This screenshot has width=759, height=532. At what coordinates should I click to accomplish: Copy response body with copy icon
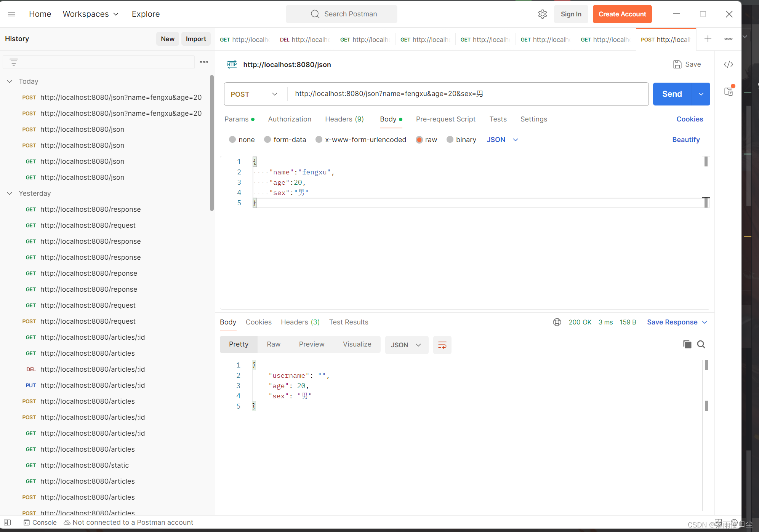687,344
